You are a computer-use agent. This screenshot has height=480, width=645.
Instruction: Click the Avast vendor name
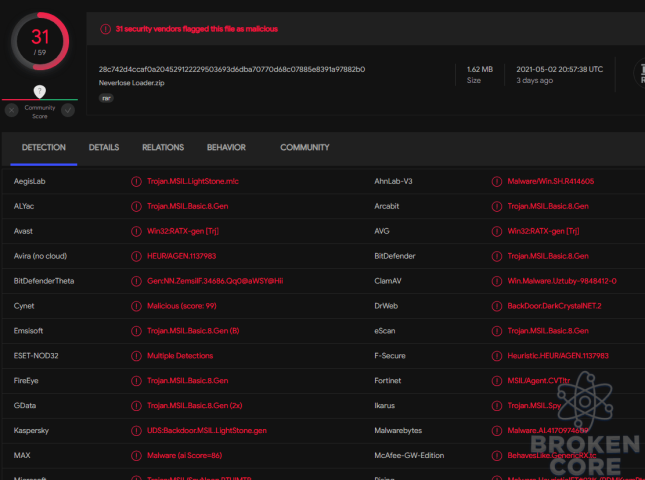(23, 232)
